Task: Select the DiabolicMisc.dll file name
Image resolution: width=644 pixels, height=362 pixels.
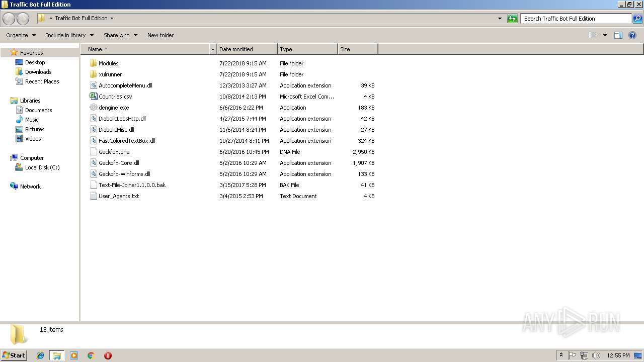Action: (116, 130)
